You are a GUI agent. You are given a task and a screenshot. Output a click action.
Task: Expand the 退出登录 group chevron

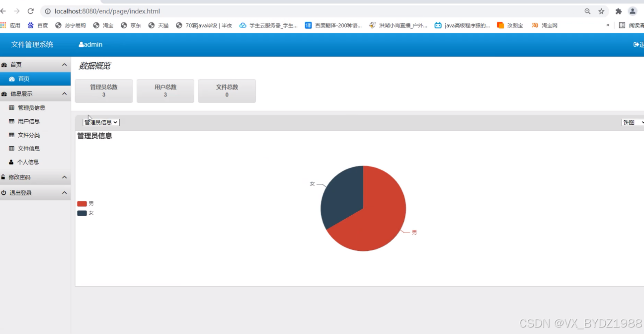point(64,193)
